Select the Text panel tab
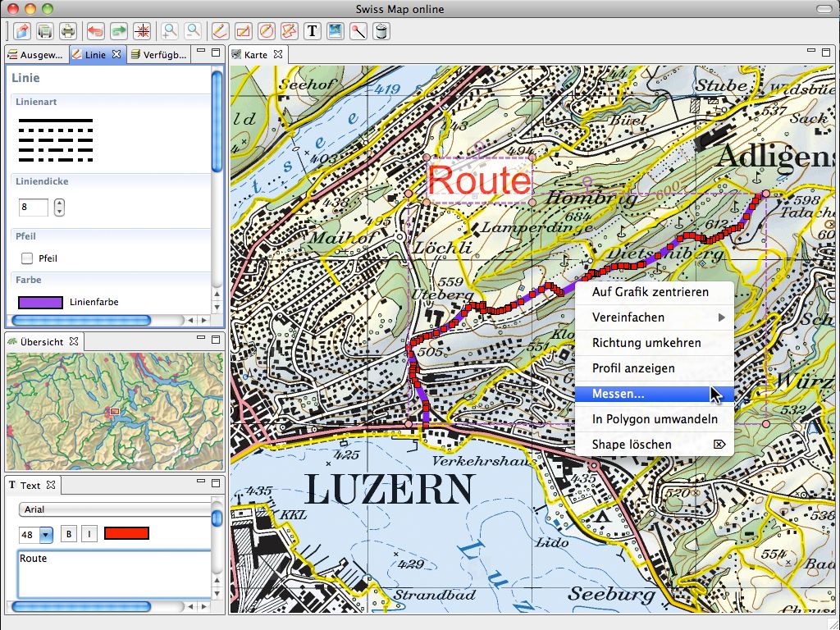840x630 pixels. tap(30, 486)
